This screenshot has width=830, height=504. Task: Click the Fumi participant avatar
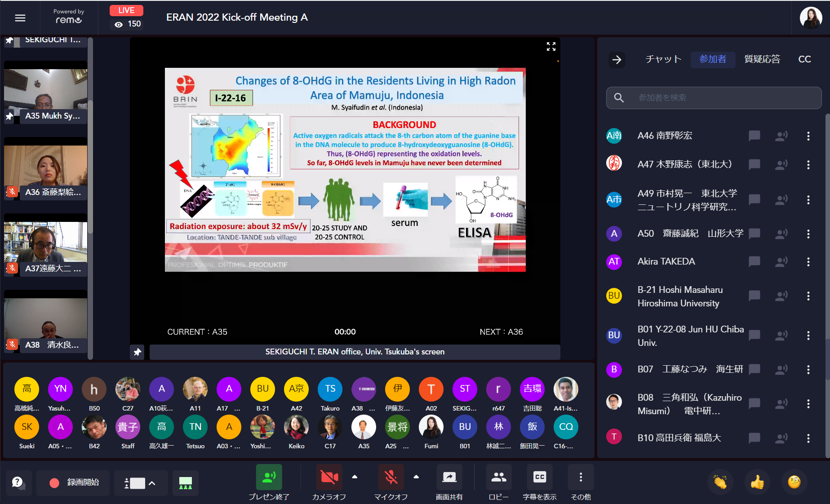431,427
